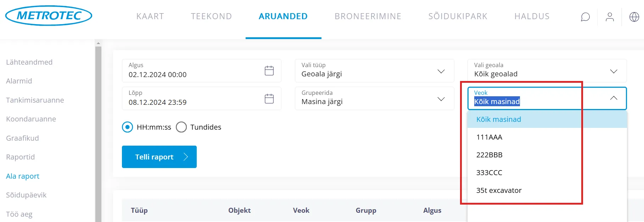Expand the Grupeerida dropdown
Image resolution: width=644 pixels, height=222 pixels.
(441, 99)
